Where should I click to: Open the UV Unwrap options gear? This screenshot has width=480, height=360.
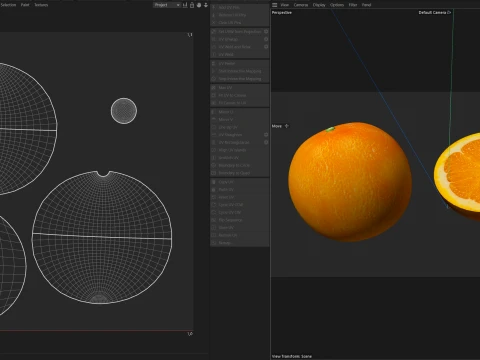[266, 39]
